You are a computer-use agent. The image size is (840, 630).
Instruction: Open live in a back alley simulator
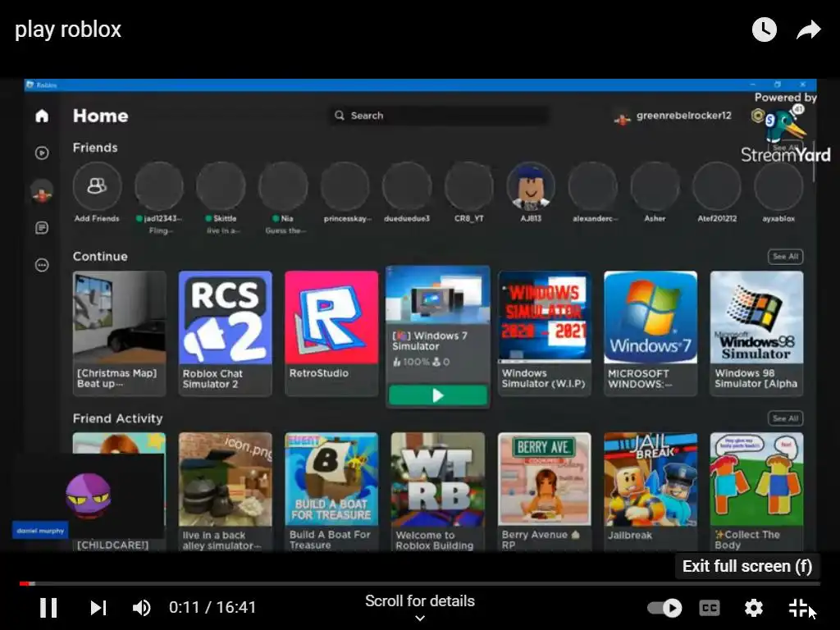(226, 492)
